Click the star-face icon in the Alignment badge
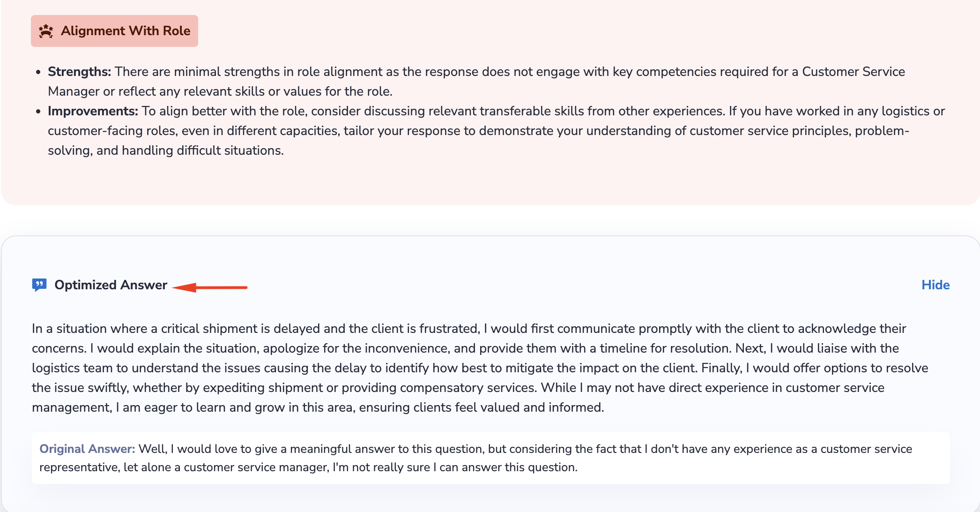The width and height of the screenshot is (980, 512). coord(46,31)
